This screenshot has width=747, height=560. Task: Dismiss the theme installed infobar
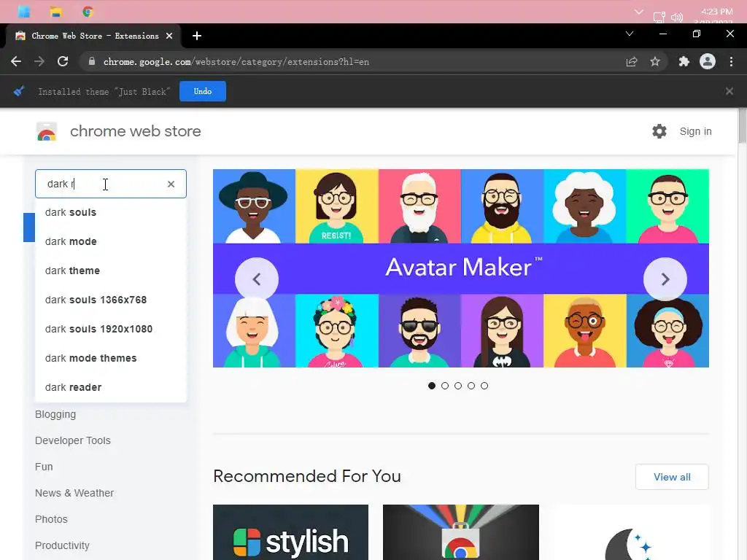pyautogui.click(x=729, y=91)
